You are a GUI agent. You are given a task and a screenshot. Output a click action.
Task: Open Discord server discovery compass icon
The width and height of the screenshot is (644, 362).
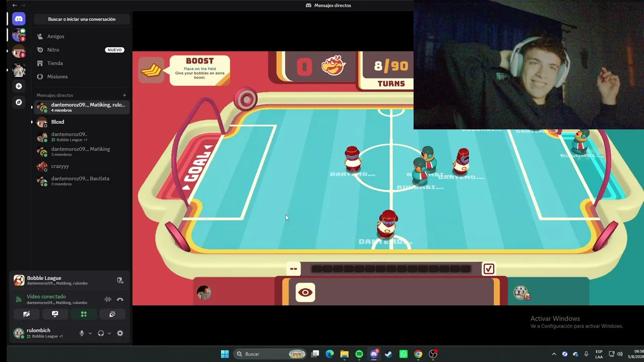(x=19, y=102)
